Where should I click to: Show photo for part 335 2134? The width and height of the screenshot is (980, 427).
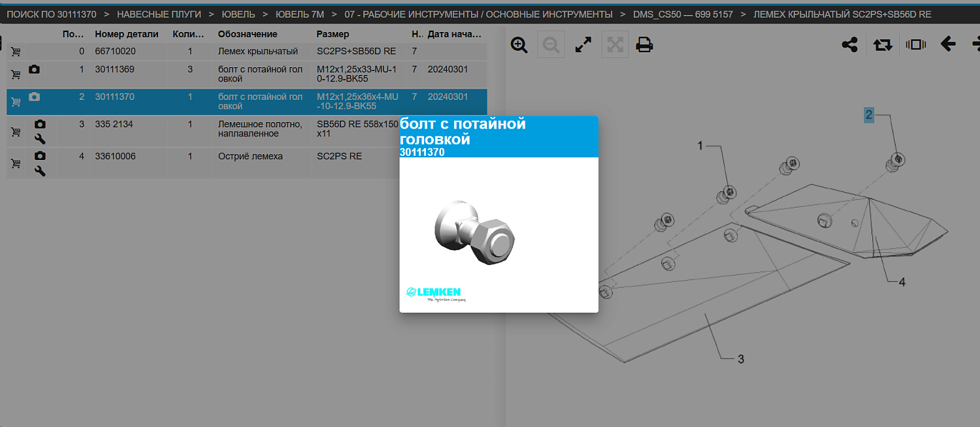40,124
